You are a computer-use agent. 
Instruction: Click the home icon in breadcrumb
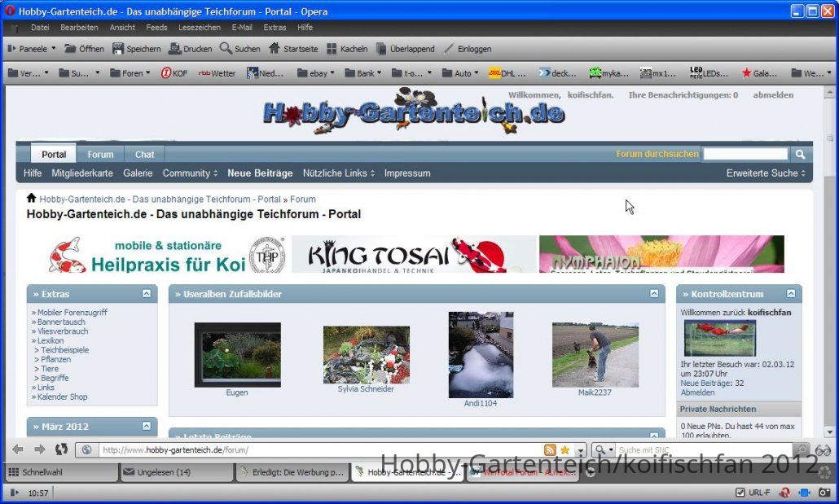[x=32, y=198]
